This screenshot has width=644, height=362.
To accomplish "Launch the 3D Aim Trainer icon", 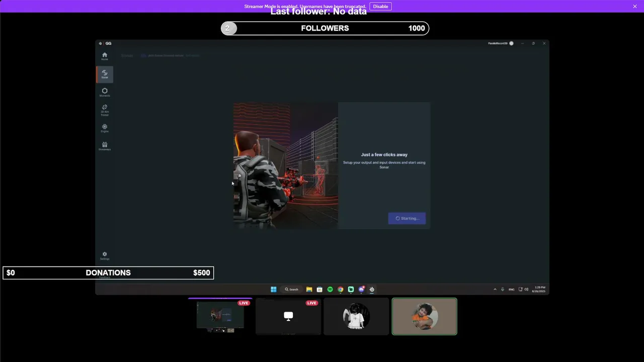I will coord(105,110).
